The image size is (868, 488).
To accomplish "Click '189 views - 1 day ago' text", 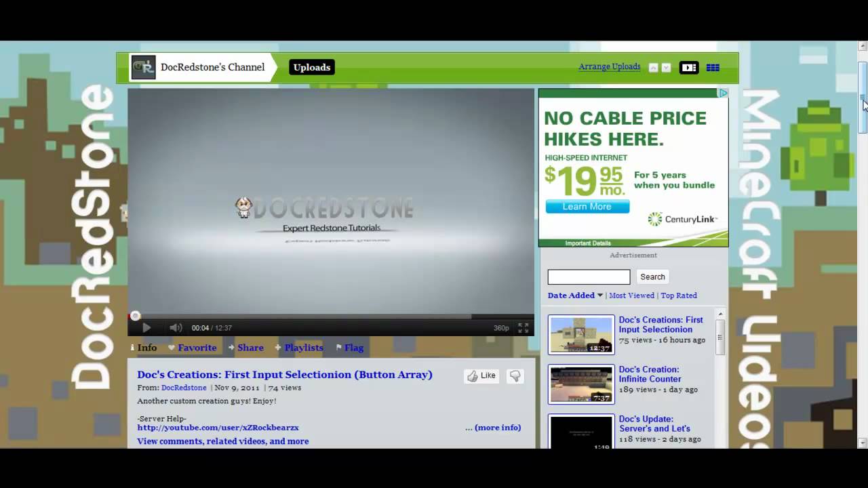I will point(658,390).
